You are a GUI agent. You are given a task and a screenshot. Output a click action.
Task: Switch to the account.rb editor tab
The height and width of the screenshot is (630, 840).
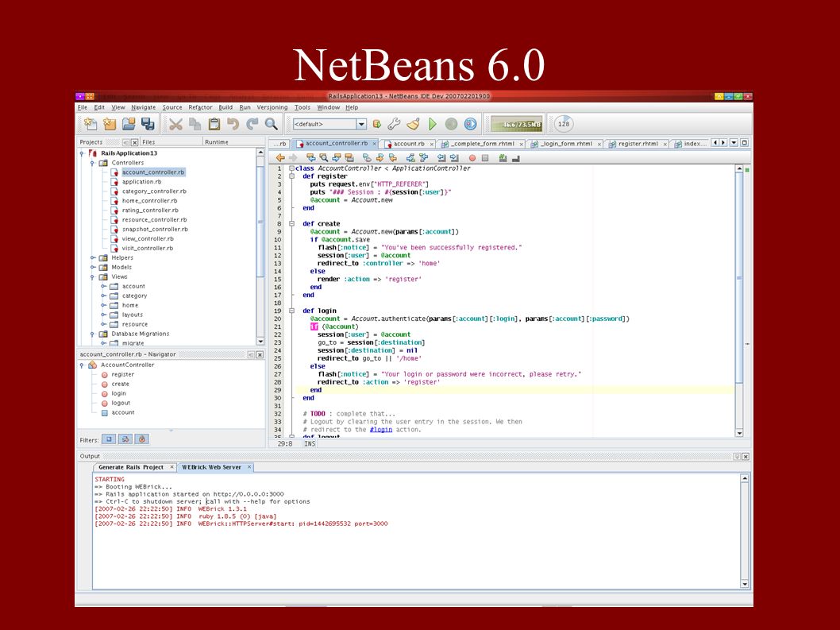(408, 144)
